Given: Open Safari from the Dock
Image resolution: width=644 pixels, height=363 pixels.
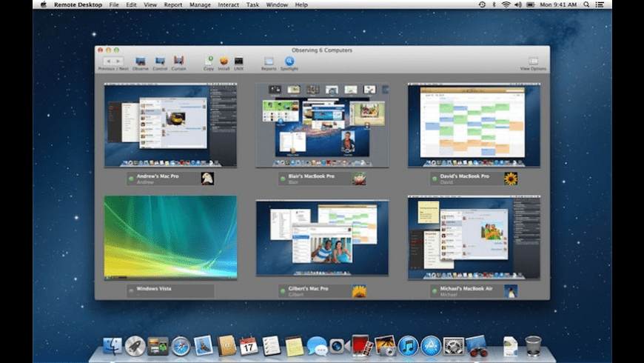Looking at the screenshot, I should point(181,346).
